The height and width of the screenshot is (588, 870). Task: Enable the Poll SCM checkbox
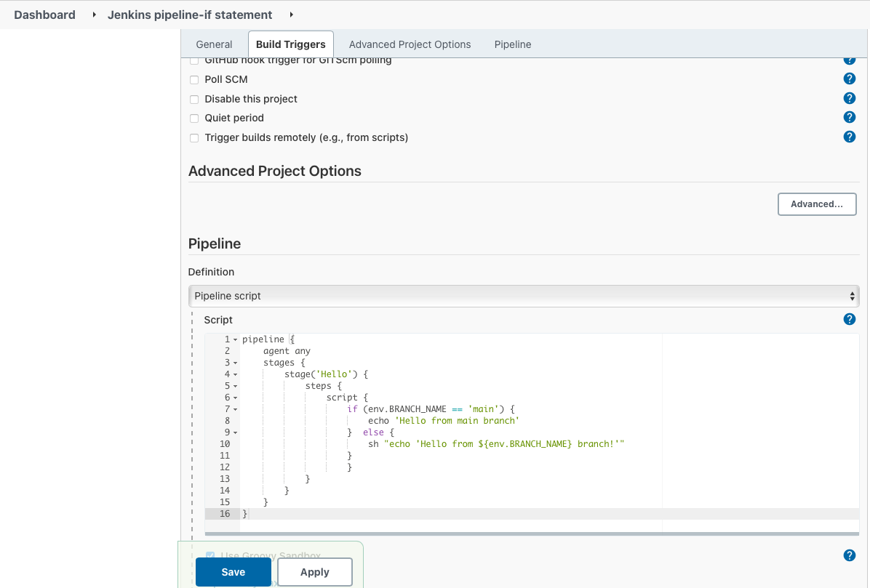tap(194, 80)
